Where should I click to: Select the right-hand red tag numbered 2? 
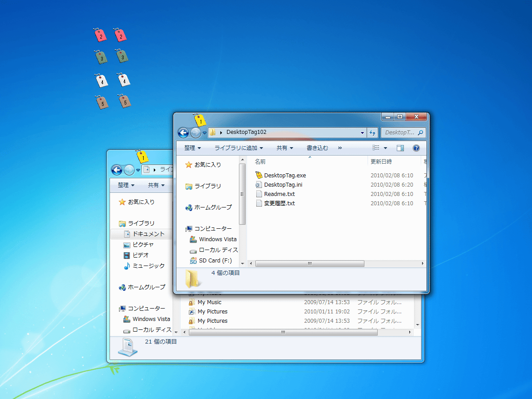click(120, 34)
